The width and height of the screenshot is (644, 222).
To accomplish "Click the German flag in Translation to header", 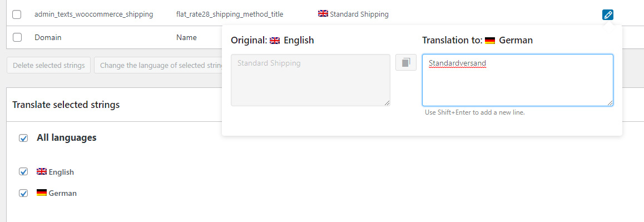I will pos(489,40).
